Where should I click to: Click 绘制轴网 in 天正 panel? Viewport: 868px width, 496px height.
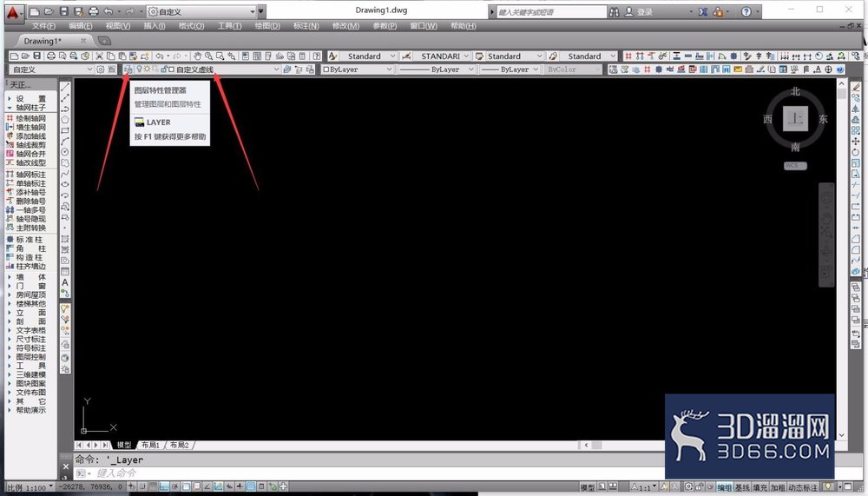click(x=26, y=118)
